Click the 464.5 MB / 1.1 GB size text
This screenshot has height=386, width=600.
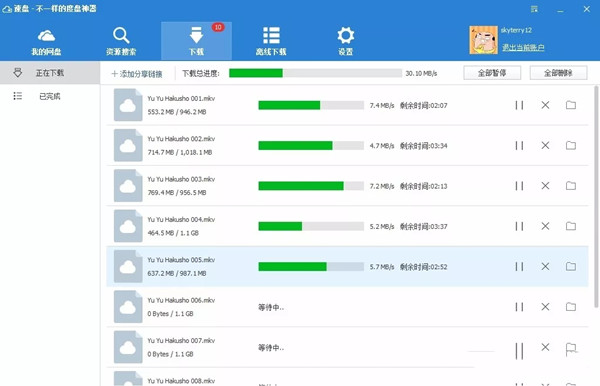[173, 233]
